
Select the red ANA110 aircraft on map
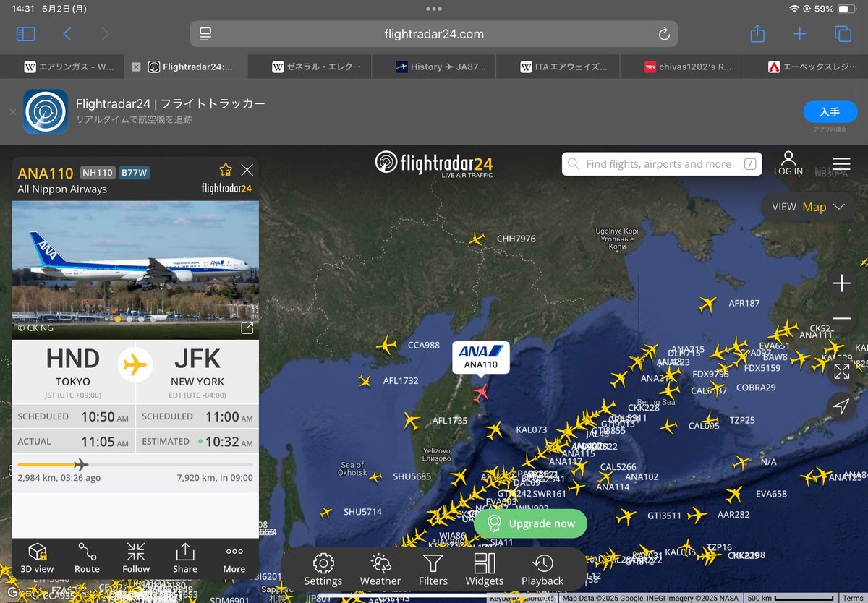pyautogui.click(x=480, y=393)
